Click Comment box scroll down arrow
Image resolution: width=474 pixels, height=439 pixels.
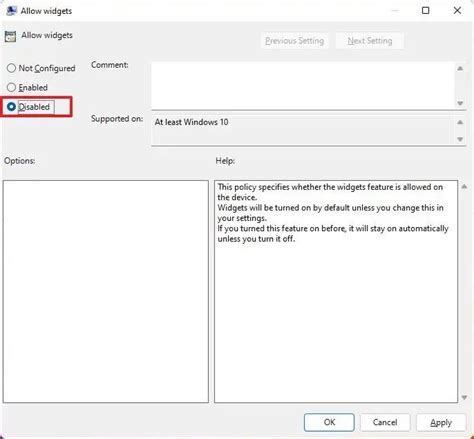click(460, 103)
